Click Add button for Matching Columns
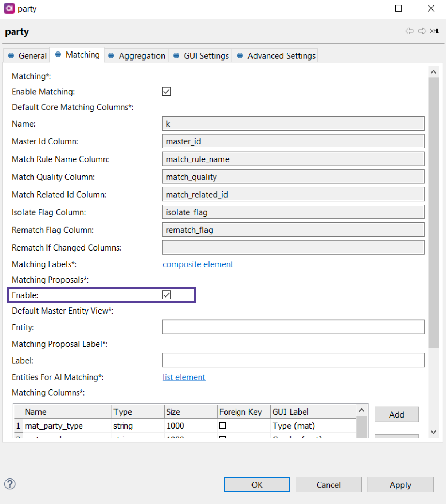Viewport: 446px width, 504px height. point(396,414)
